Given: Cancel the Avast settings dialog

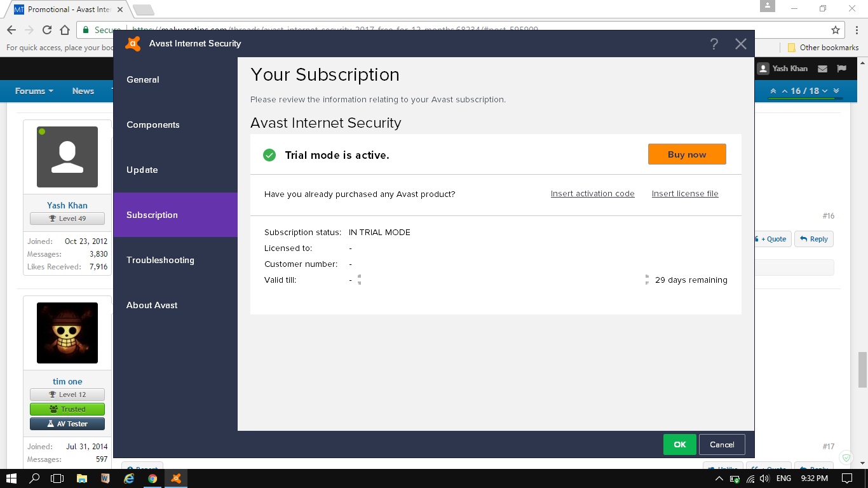Looking at the screenshot, I should 722,445.
